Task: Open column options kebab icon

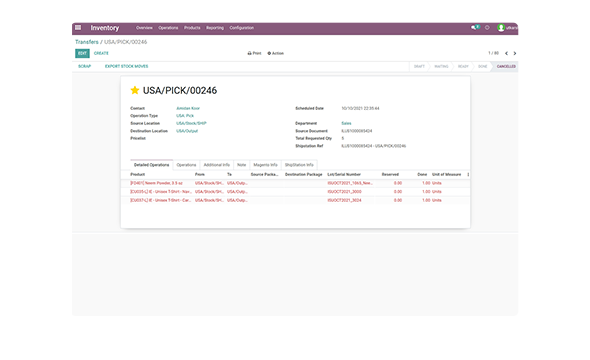Action: tap(468, 175)
